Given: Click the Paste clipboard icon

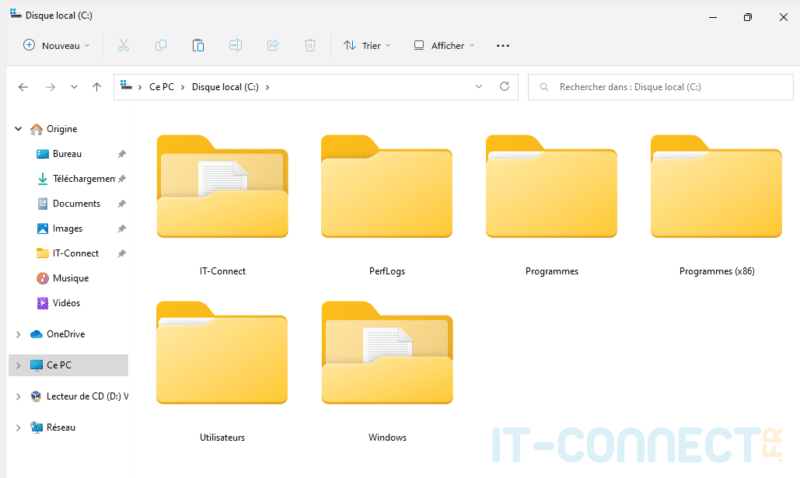Looking at the screenshot, I should [x=198, y=45].
